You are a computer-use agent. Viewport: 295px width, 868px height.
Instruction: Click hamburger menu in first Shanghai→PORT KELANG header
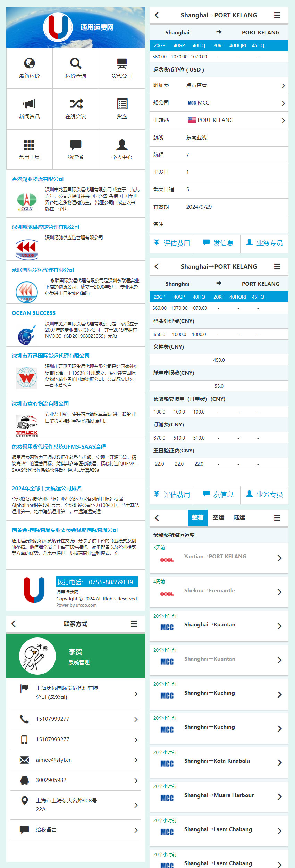(x=277, y=15)
